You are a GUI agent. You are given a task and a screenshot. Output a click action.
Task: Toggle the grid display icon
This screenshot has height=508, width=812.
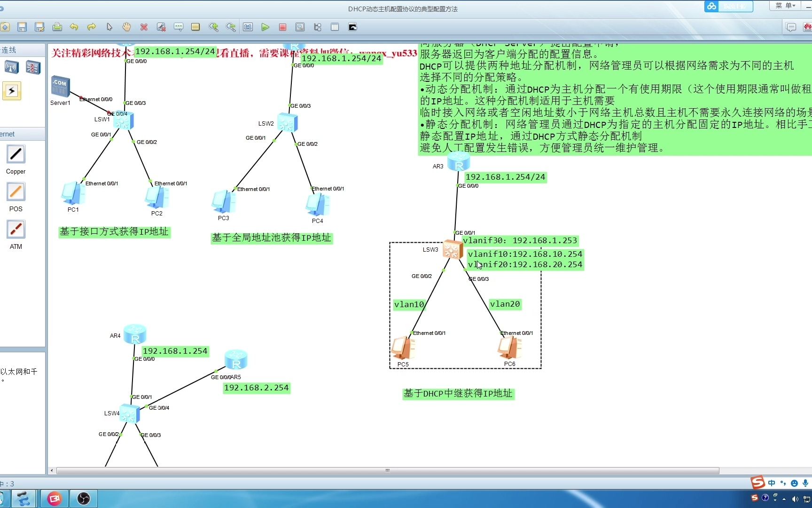click(335, 27)
